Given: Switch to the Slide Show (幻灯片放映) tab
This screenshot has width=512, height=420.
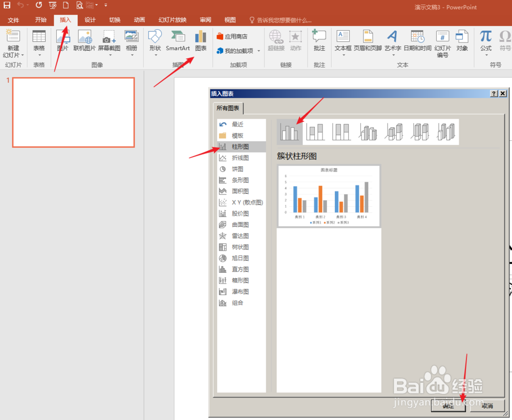Looking at the screenshot, I should click(x=173, y=20).
